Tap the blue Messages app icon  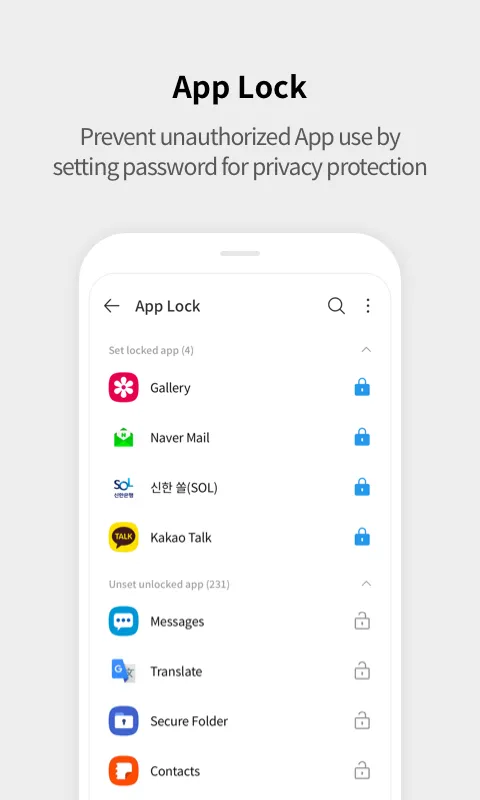click(123, 621)
